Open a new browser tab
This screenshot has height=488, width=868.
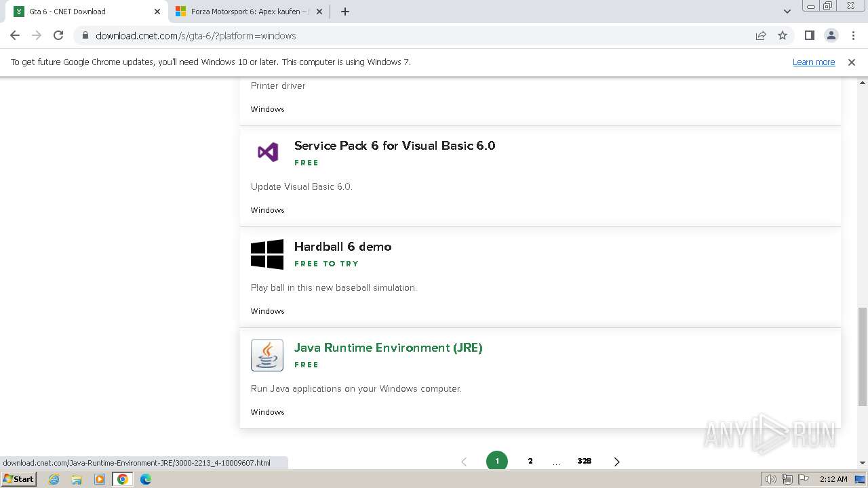[345, 12]
